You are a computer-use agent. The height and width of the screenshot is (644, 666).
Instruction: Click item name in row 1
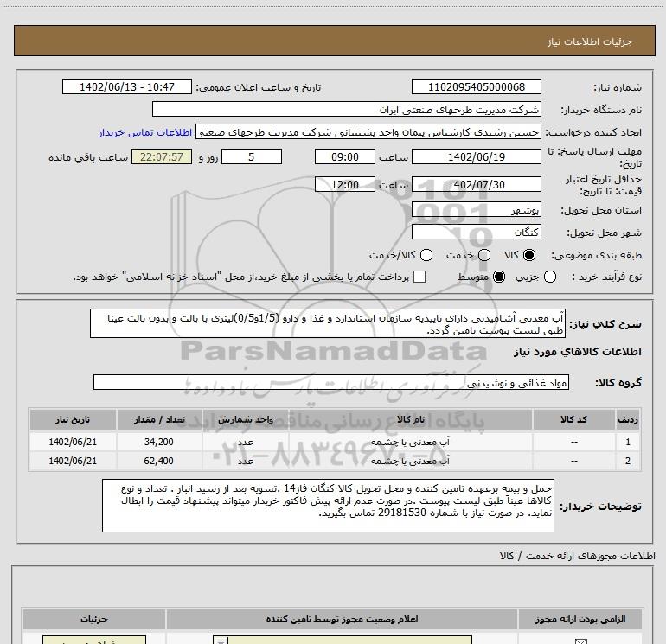410,442
